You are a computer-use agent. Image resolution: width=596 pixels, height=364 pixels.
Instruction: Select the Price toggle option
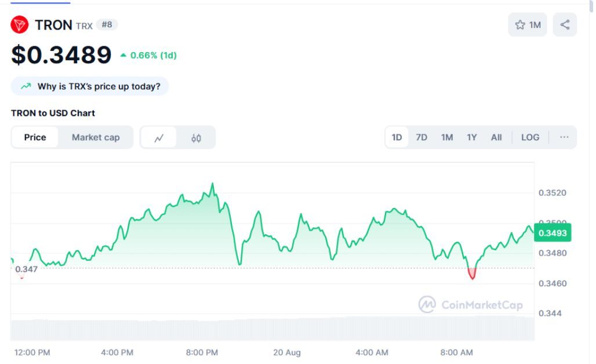[x=35, y=137]
